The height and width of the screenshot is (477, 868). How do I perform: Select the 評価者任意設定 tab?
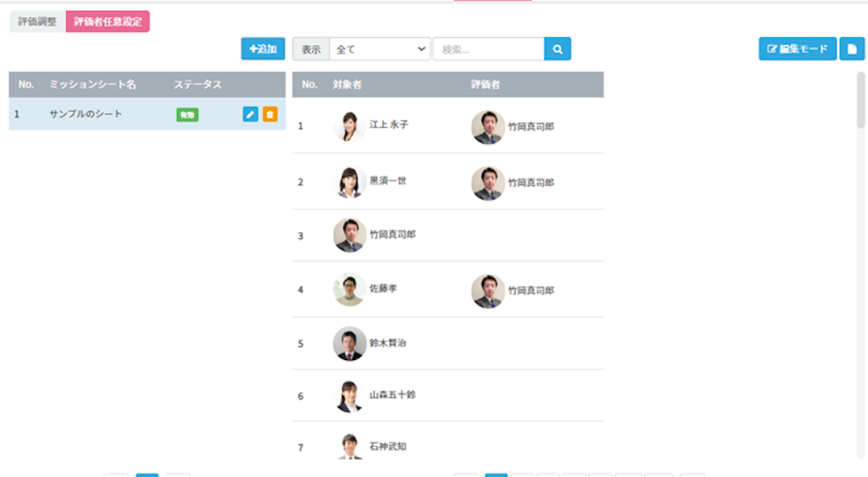click(108, 21)
